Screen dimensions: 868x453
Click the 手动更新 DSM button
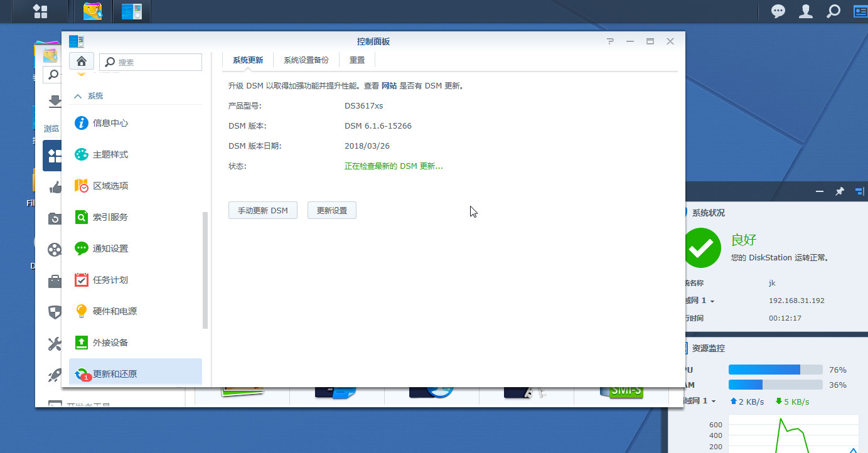pos(262,210)
